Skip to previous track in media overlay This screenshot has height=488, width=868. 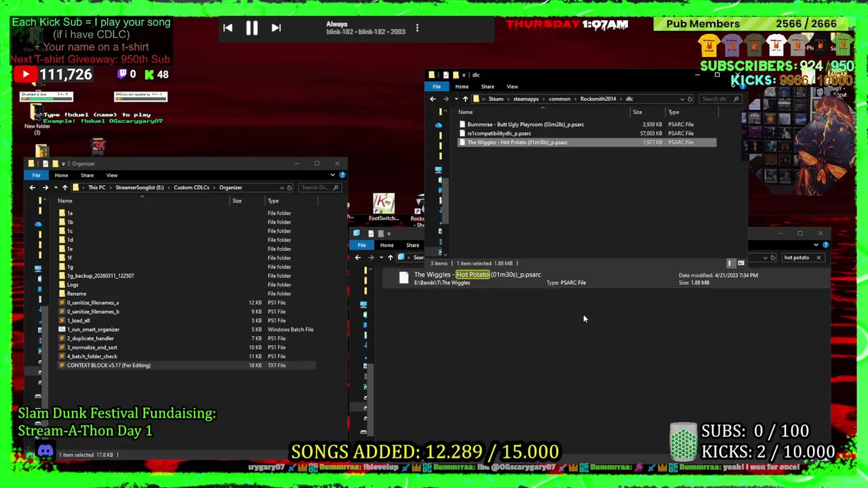(228, 28)
